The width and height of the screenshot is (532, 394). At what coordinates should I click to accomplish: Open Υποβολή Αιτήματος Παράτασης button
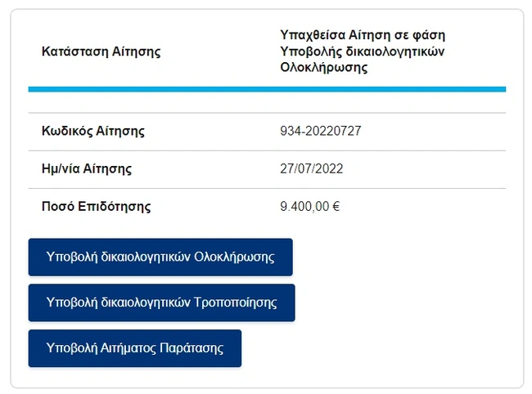(135, 348)
